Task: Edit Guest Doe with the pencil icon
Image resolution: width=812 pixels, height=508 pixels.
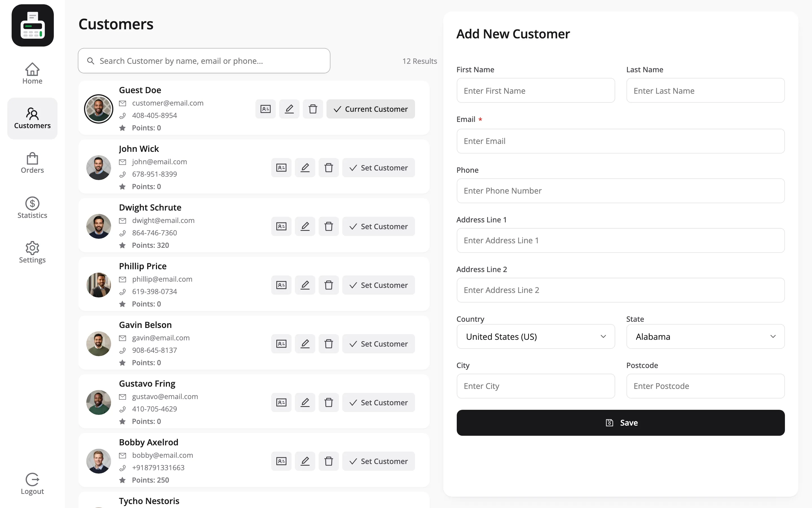Action: pos(289,109)
